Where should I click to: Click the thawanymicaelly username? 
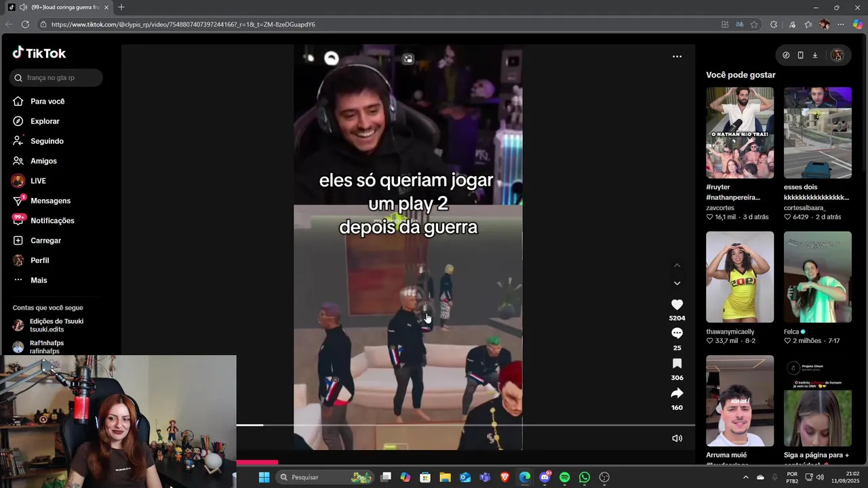730,332
